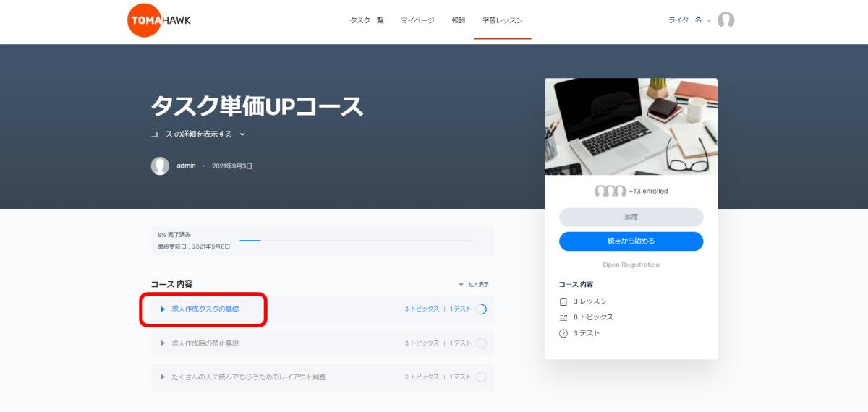Click the book icon beside 3 レッスン
The image size is (868, 412).
(x=563, y=301)
